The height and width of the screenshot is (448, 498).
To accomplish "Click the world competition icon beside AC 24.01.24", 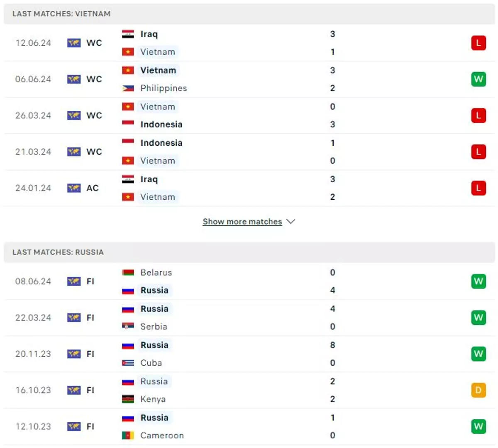I will tap(74, 188).
